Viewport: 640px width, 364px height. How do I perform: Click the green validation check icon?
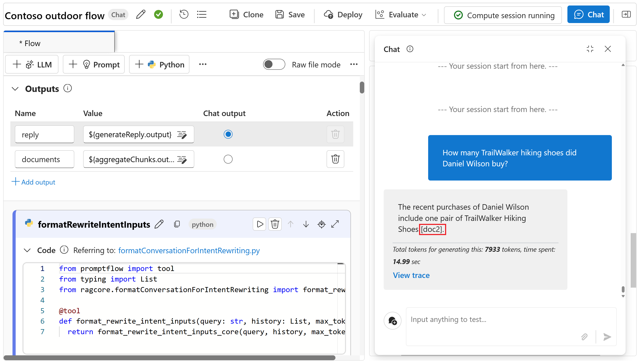(159, 15)
